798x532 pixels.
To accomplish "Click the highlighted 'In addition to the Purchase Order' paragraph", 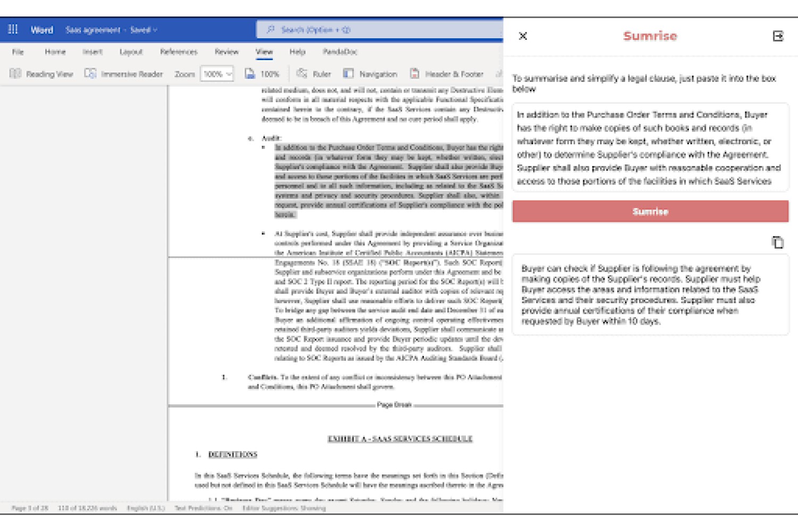I will pos(388,181).
